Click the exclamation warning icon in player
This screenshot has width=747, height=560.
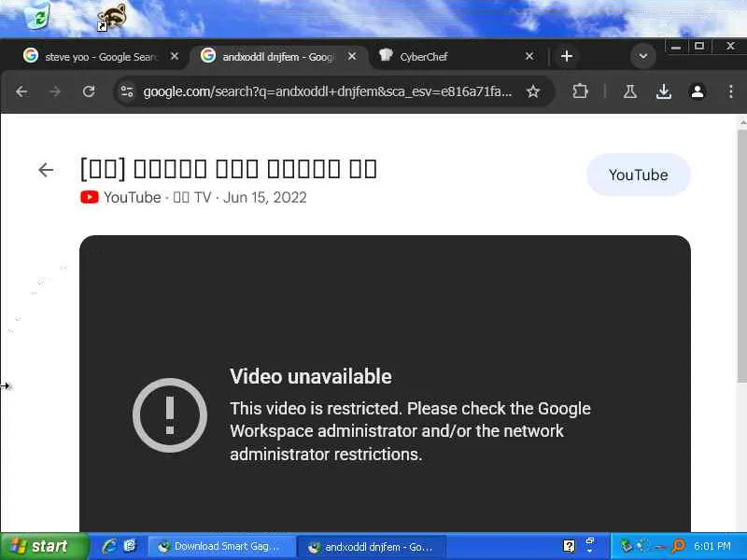click(x=170, y=415)
